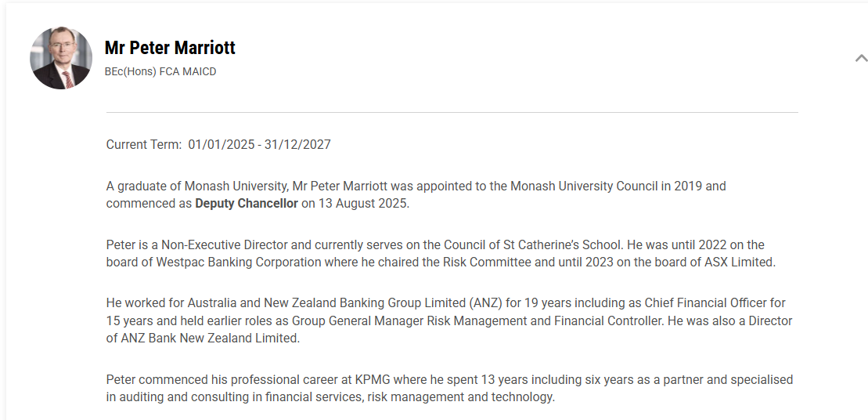
Task: Select the bold 'Deputy Chancellor' text
Action: 247,204
